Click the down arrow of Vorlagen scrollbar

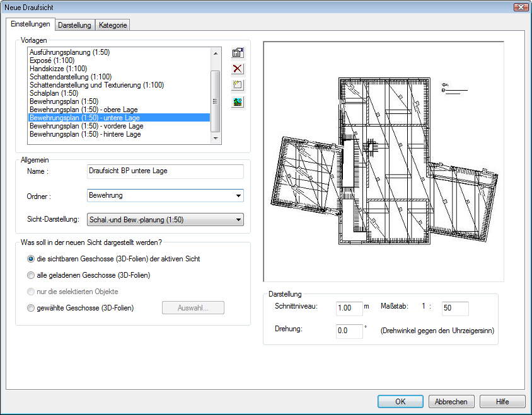tap(216, 139)
